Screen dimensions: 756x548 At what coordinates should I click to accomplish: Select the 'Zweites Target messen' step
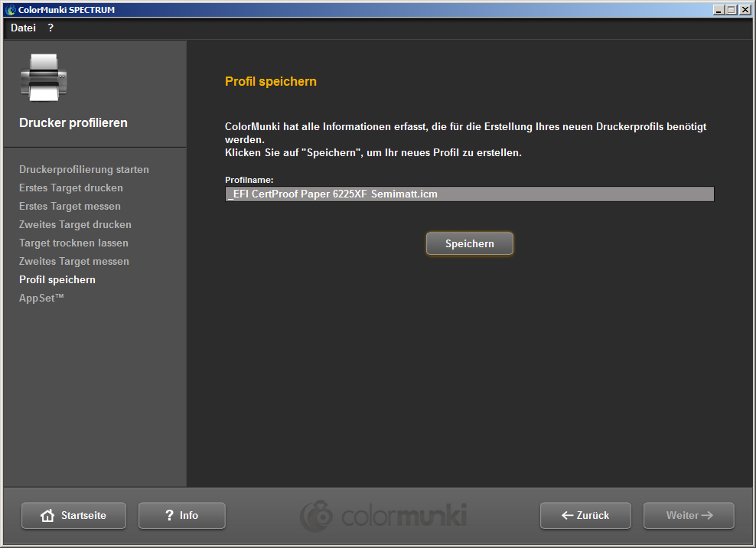(x=74, y=261)
